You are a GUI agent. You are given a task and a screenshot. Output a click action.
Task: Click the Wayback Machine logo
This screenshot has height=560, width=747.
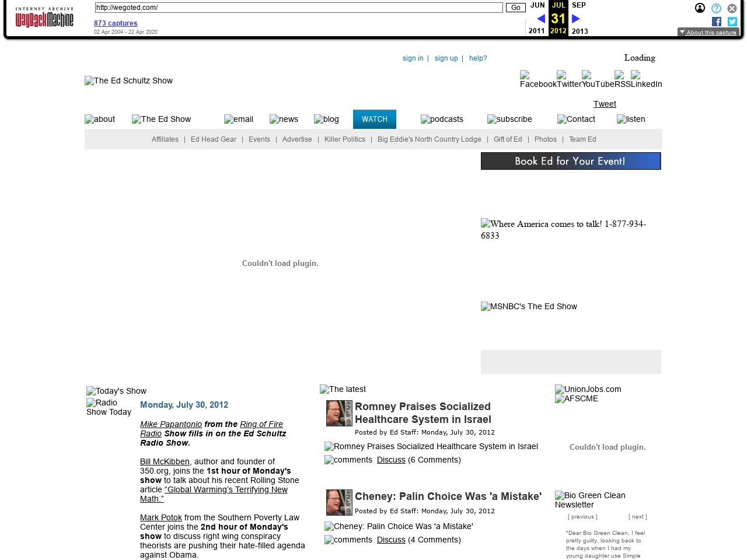tap(44, 18)
